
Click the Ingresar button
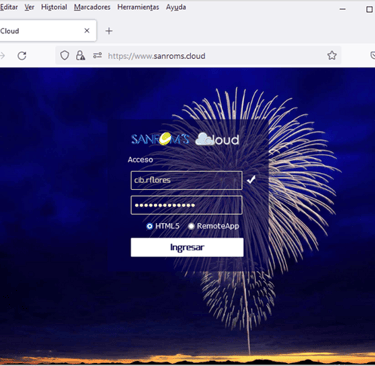(x=187, y=247)
